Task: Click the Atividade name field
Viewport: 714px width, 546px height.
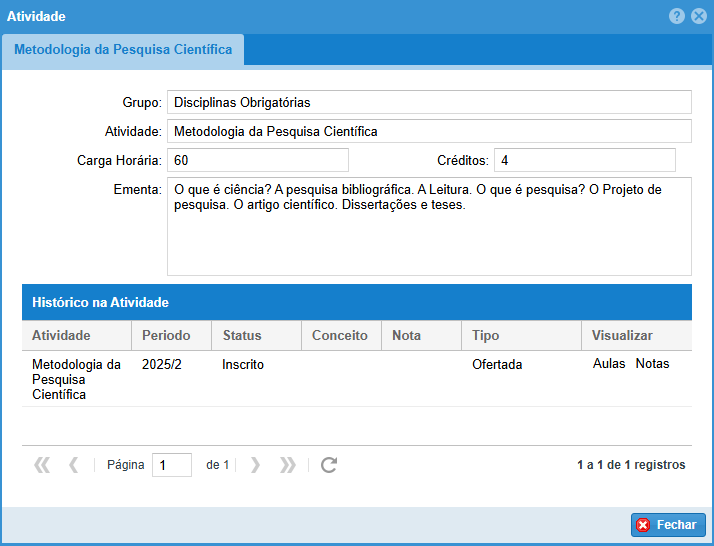Action: [x=429, y=131]
